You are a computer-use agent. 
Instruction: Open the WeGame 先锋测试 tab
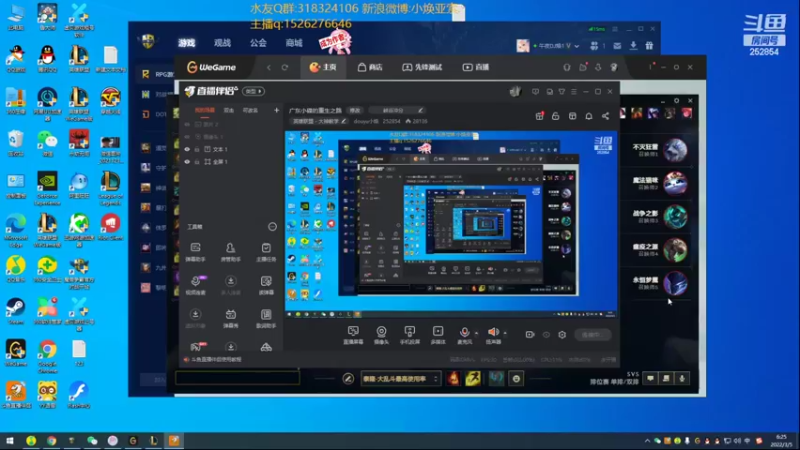pos(422,67)
